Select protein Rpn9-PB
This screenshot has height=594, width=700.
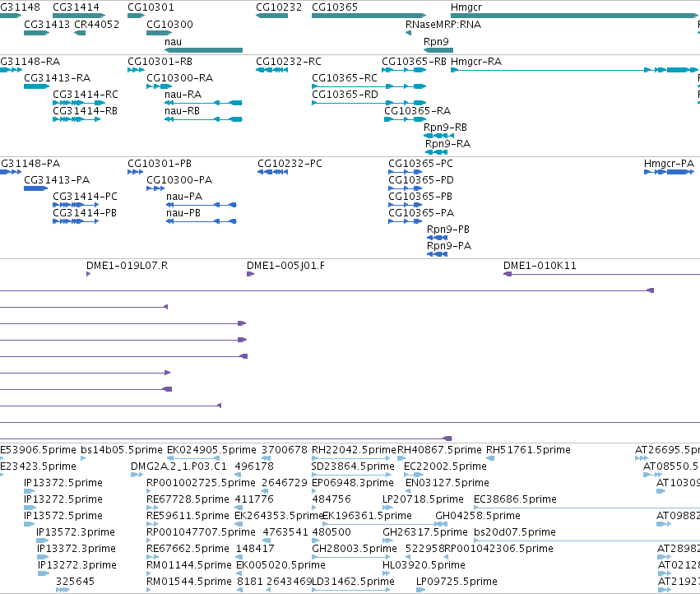[438, 238]
